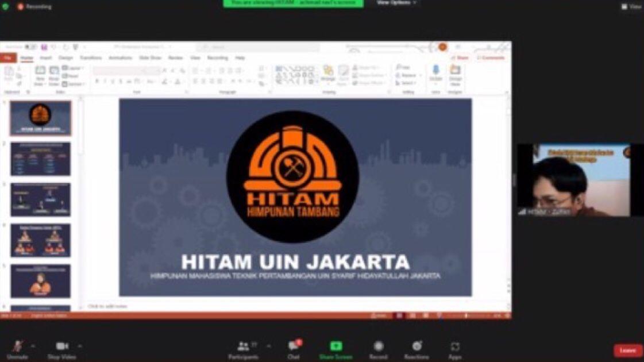Toggle Italic formatting

pyautogui.click(x=105, y=82)
